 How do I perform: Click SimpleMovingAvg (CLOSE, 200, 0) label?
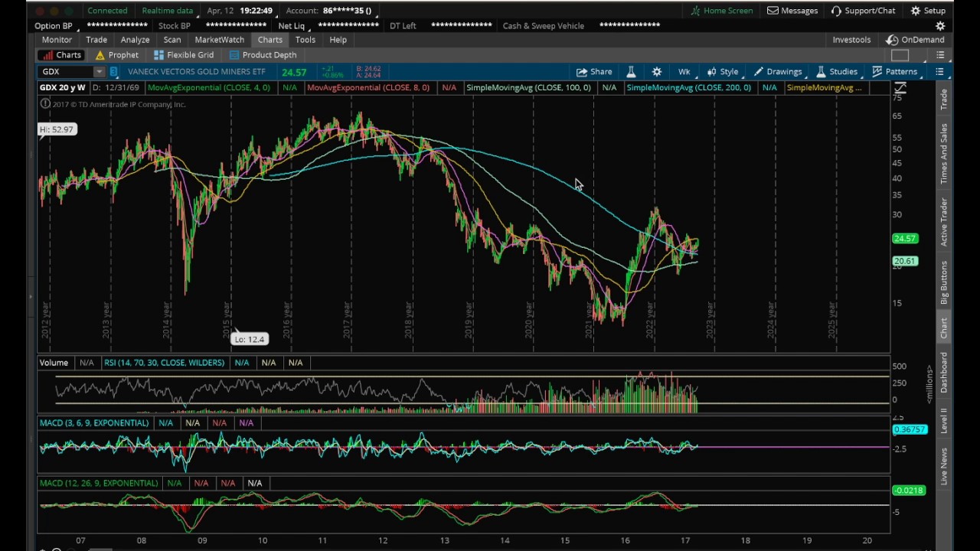click(x=689, y=88)
